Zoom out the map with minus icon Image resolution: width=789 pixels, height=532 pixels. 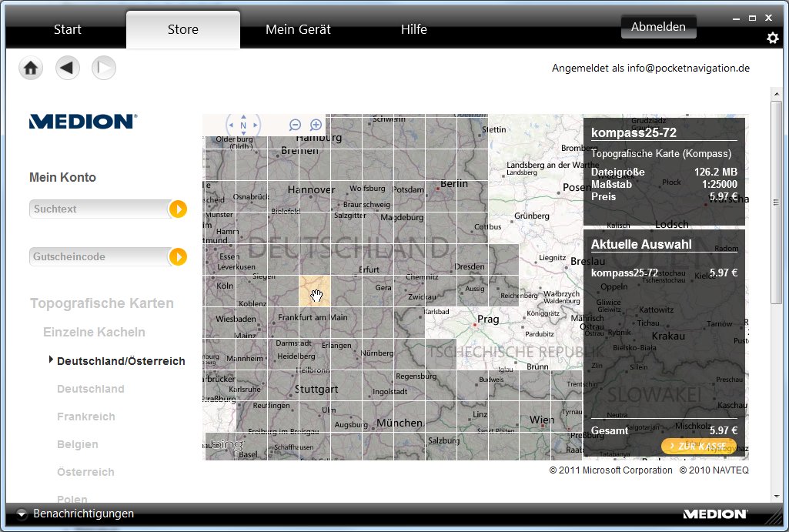295,125
